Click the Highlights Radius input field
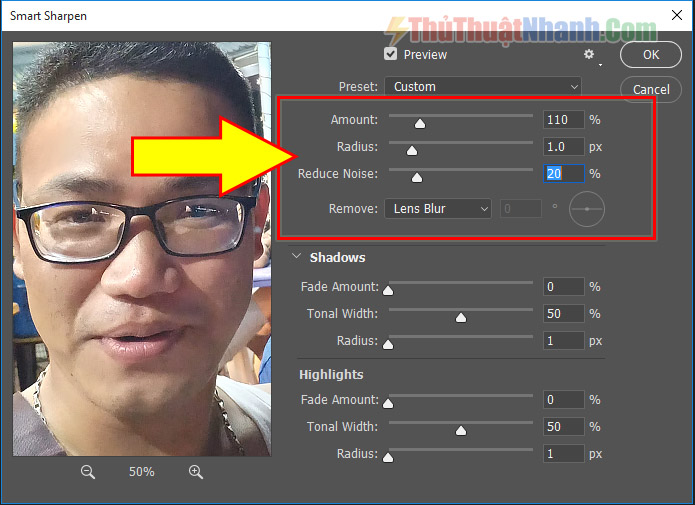This screenshot has width=695, height=505. click(564, 454)
